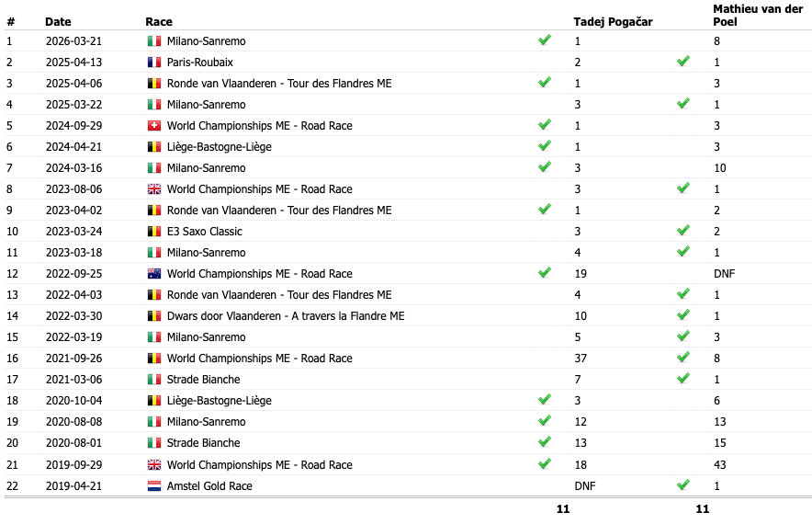
Task: Open the Paris-Roubaix race link
Action: 199,63
